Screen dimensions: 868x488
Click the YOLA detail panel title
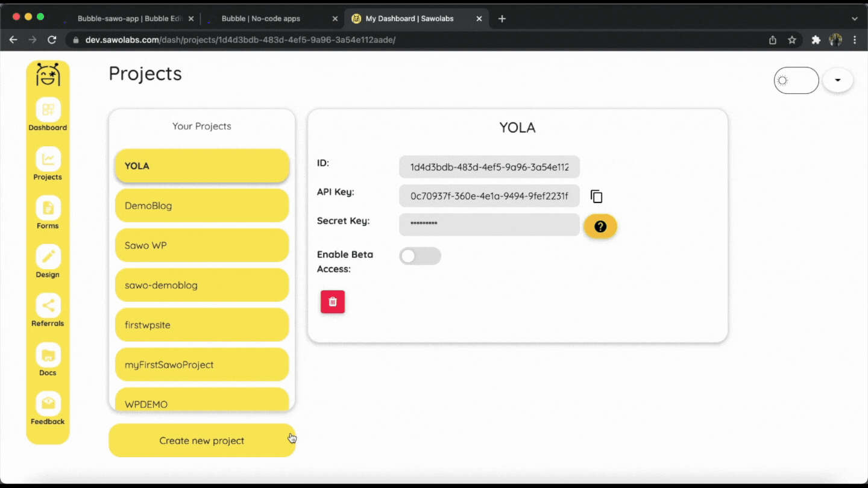[517, 128]
